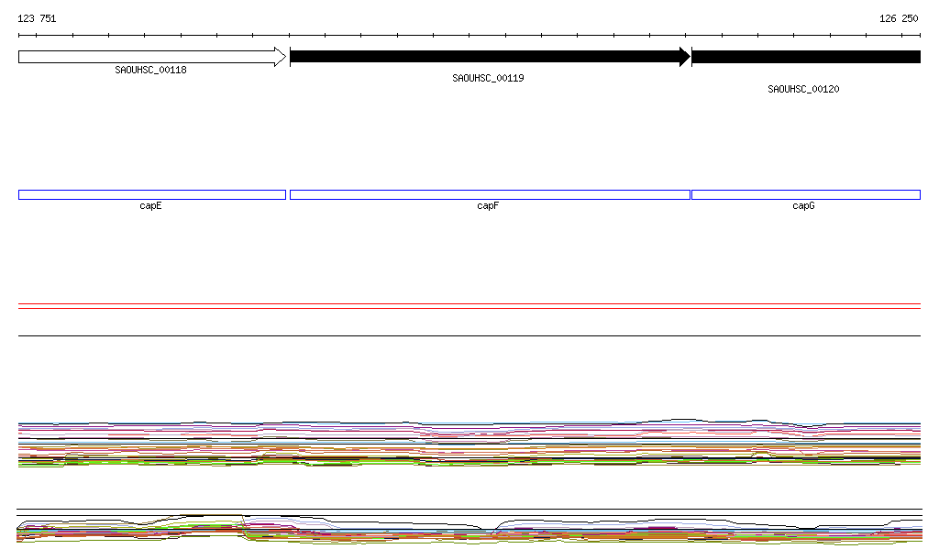Select the blue capG annotation box

805,194
